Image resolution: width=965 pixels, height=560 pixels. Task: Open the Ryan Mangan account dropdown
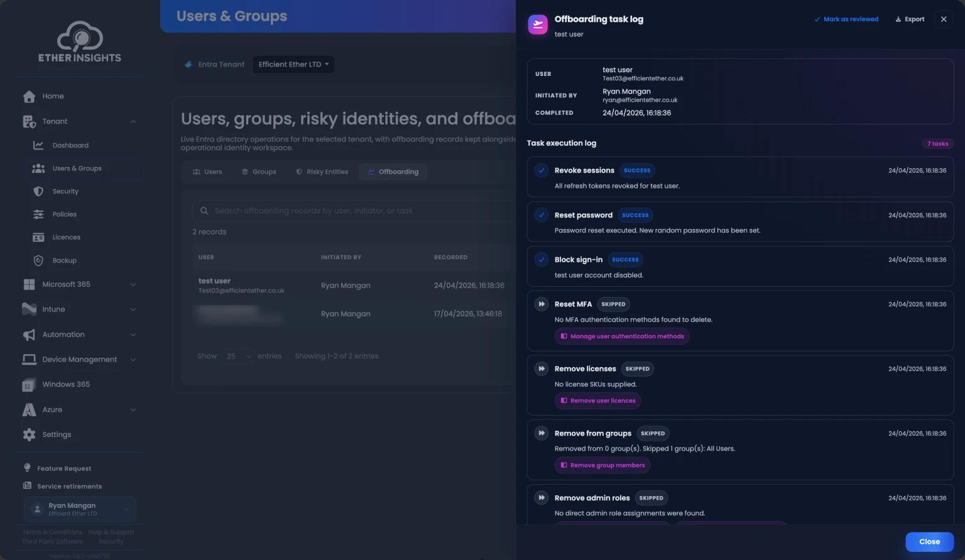(x=80, y=509)
